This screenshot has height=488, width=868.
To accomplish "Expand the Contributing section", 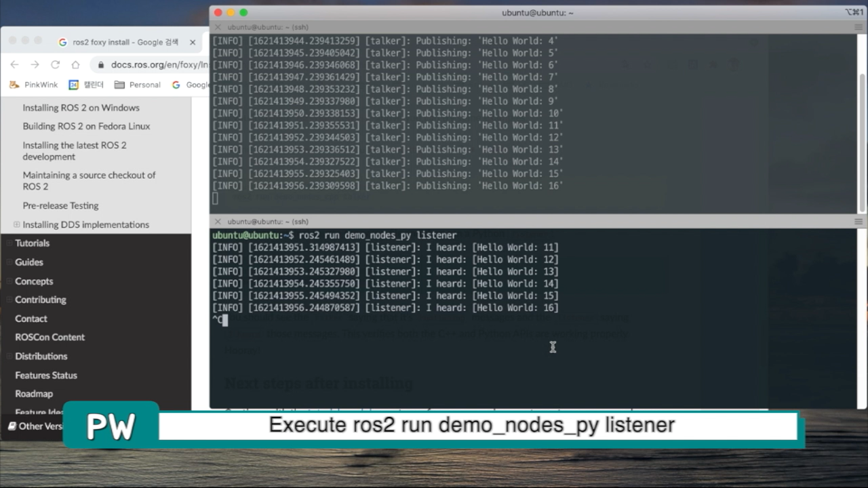I will tap(9, 300).
